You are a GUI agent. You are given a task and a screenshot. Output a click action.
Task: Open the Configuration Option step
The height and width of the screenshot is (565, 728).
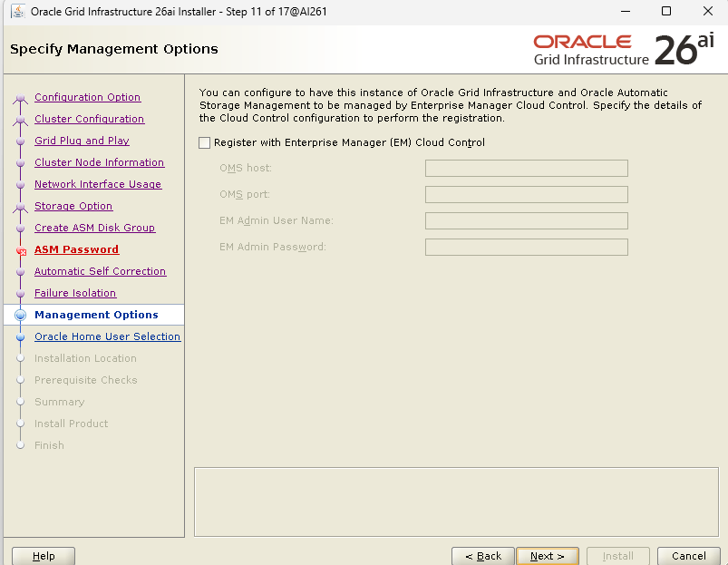[87, 97]
